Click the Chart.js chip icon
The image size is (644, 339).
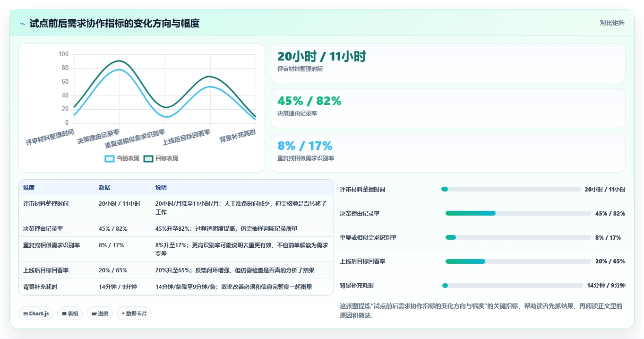(x=25, y=313)
